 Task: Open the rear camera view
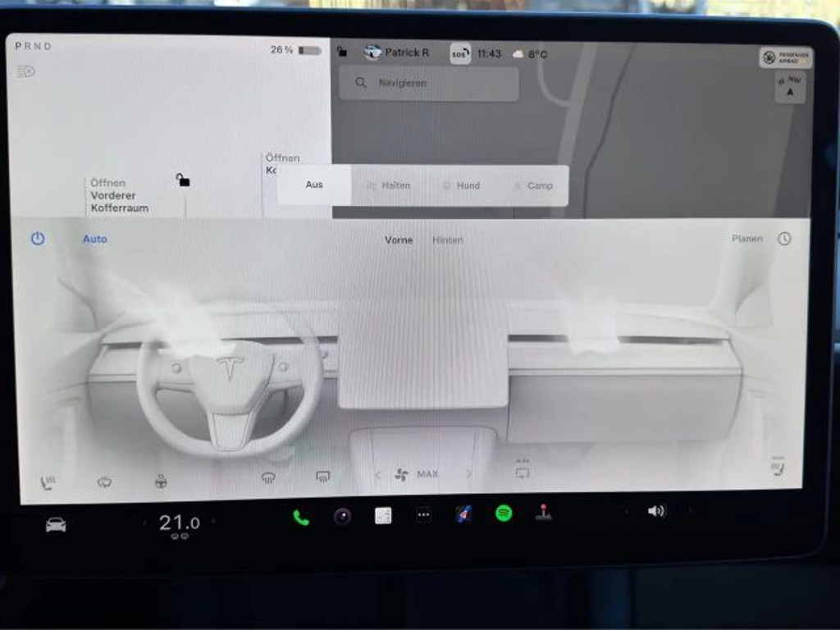[522, 473]
